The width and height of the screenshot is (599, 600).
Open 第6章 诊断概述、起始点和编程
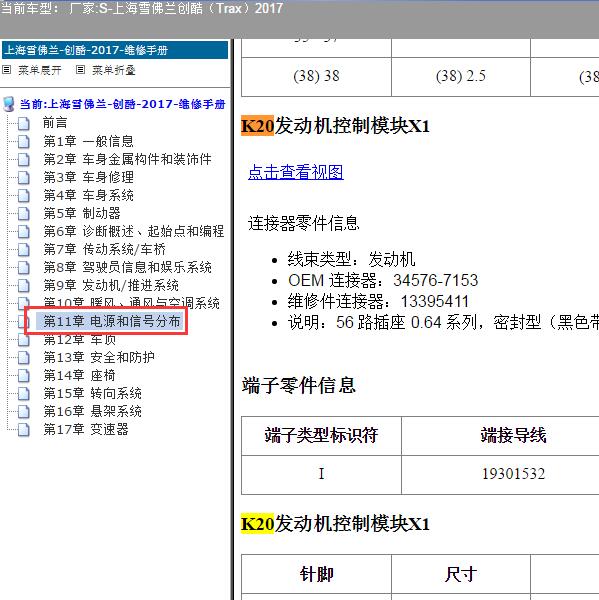(134, 231)
